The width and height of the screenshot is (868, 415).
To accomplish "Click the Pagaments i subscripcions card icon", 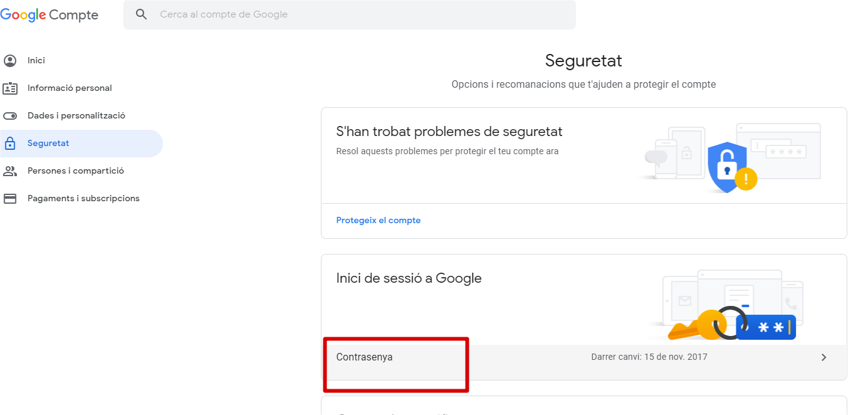I will coord(10,199).
